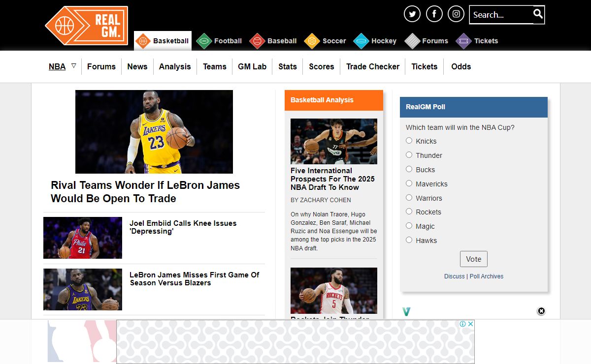Screen dimensions: 591x364
Task: Switch to the Basketball tab label
Action: [171, 41]
